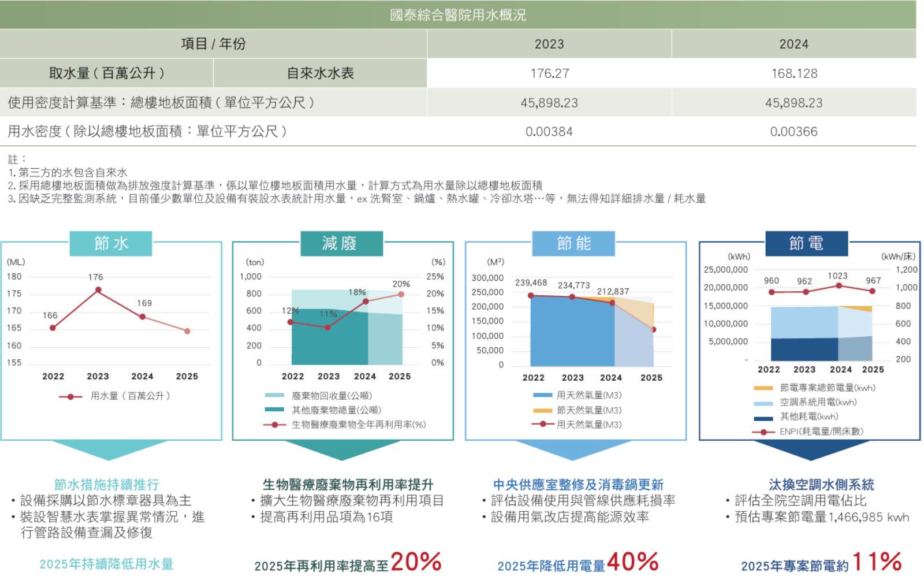Click the dark blue swatch beside 其他耗電
Screen dimensions: 924x587
763,418
